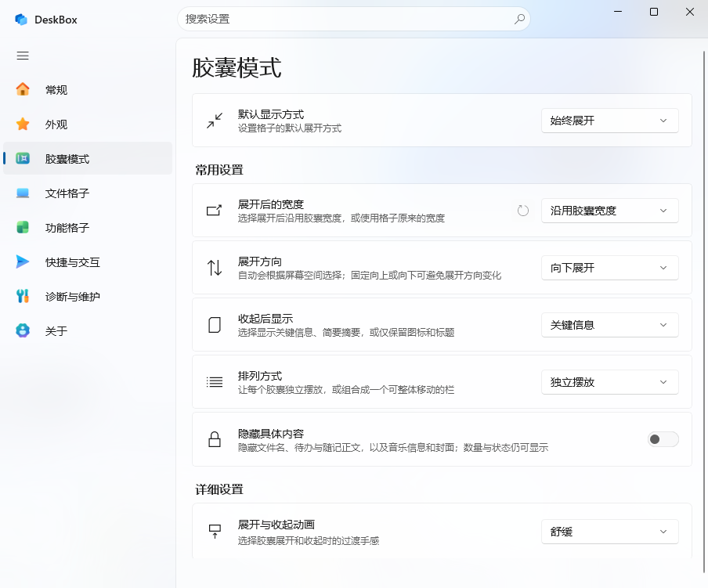This screenshot has width=708, height=588.
Task: Open the 收起后显示 dropdown showing 关键信息
Action: tap(609, 325)
